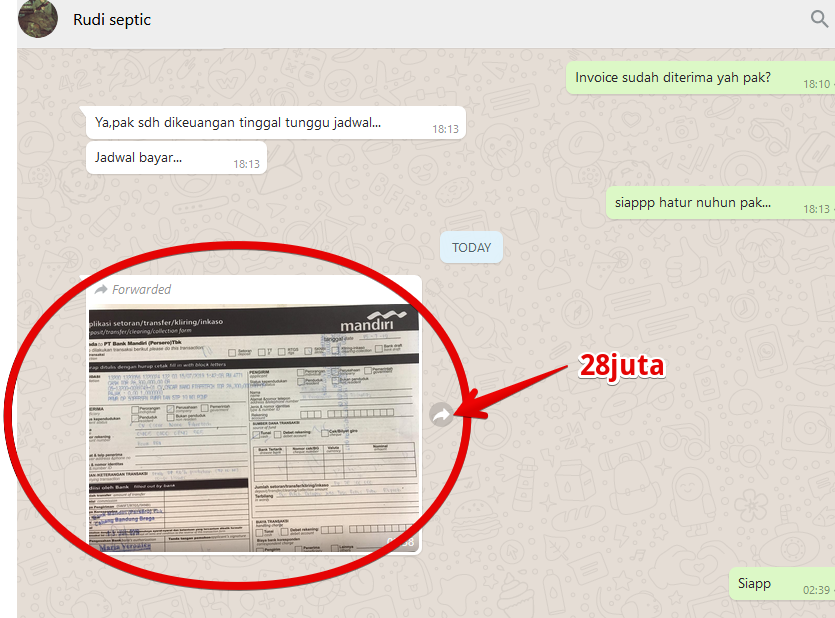The height and width of the screenshot is (618, 835).
Task: Open Rudi septic's profile picture
Action: pyautogui.click(x=37, y=19)
